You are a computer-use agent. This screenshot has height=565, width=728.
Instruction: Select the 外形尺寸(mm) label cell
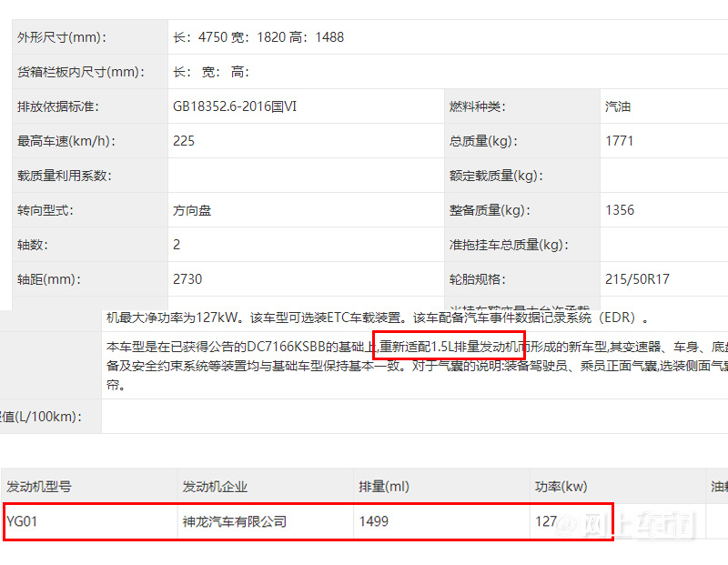pos(89,37)
